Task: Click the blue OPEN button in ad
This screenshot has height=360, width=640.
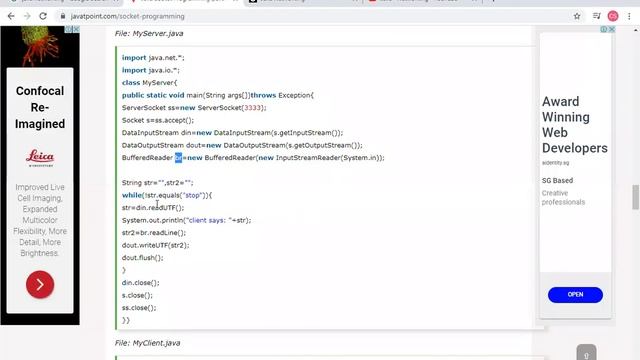Action: [575, 295]
